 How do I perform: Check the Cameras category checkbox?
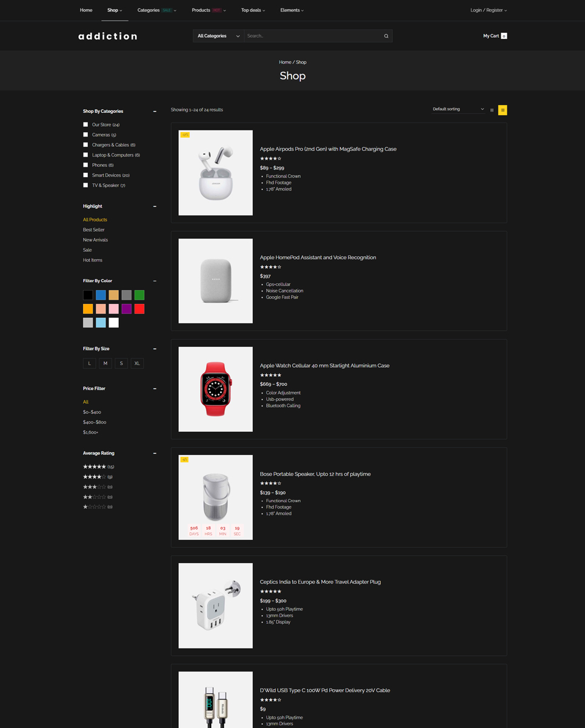85,135
